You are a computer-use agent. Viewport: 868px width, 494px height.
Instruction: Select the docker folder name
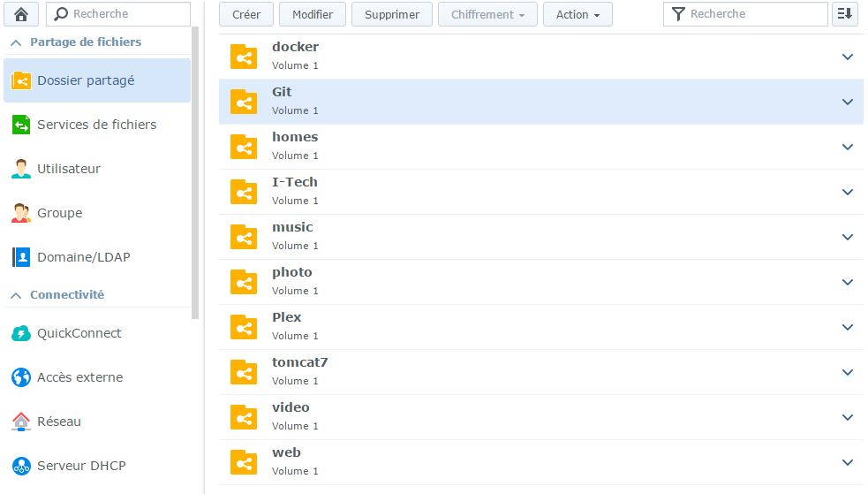pyautogui.click(x=295, y=47)
